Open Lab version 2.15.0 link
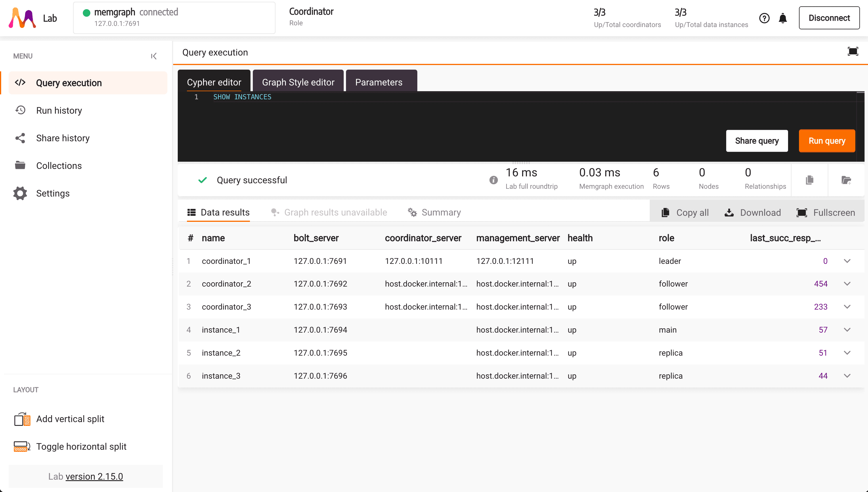The image size is (868, 492). tap(94, 476)
